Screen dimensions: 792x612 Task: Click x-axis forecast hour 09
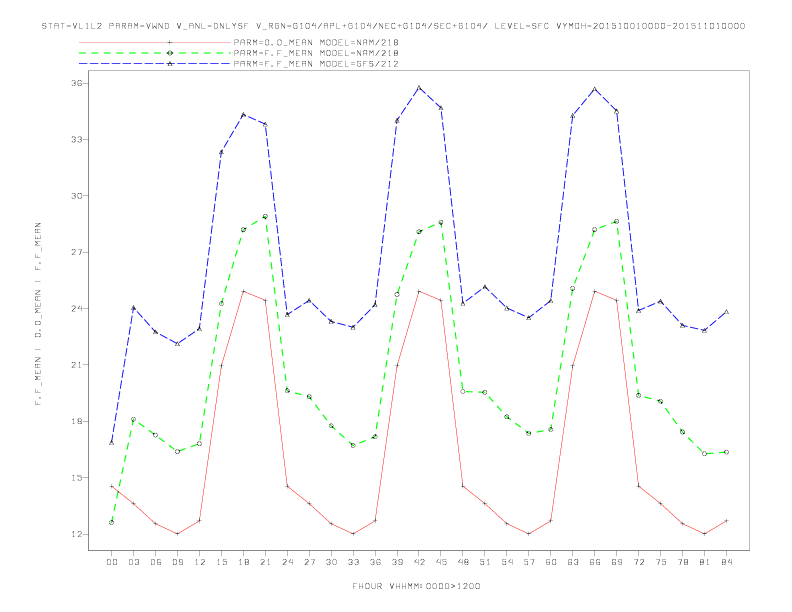pos(177,562)
